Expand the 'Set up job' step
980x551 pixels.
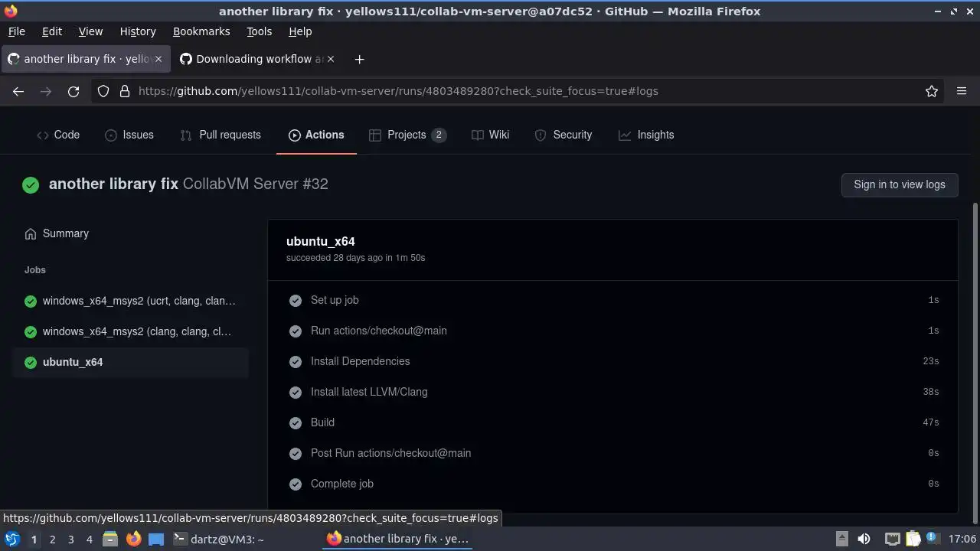[x=612, y=300]
